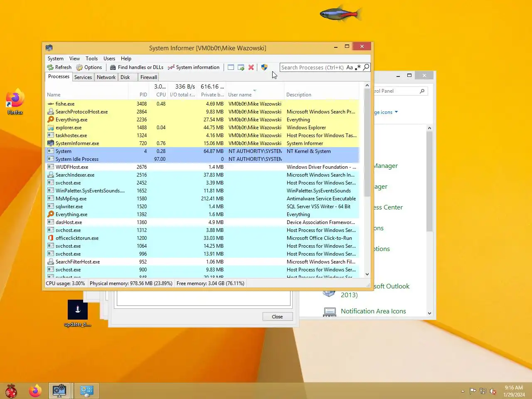Viewport: 532px width, 399px height.
Task: Click the process list scroll up arrow
Action: click(x=367, y=86)
